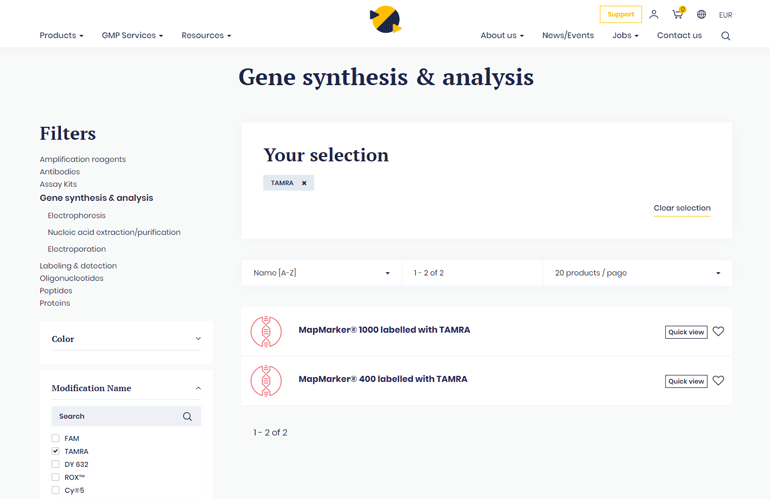Check the FAM modification checkbox

point(56,438)
